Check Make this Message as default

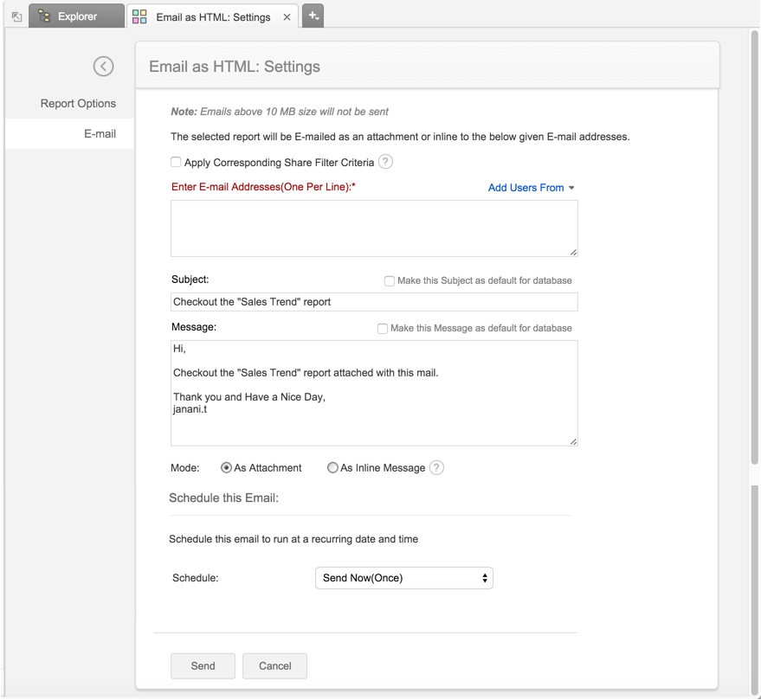pos(383,329)
